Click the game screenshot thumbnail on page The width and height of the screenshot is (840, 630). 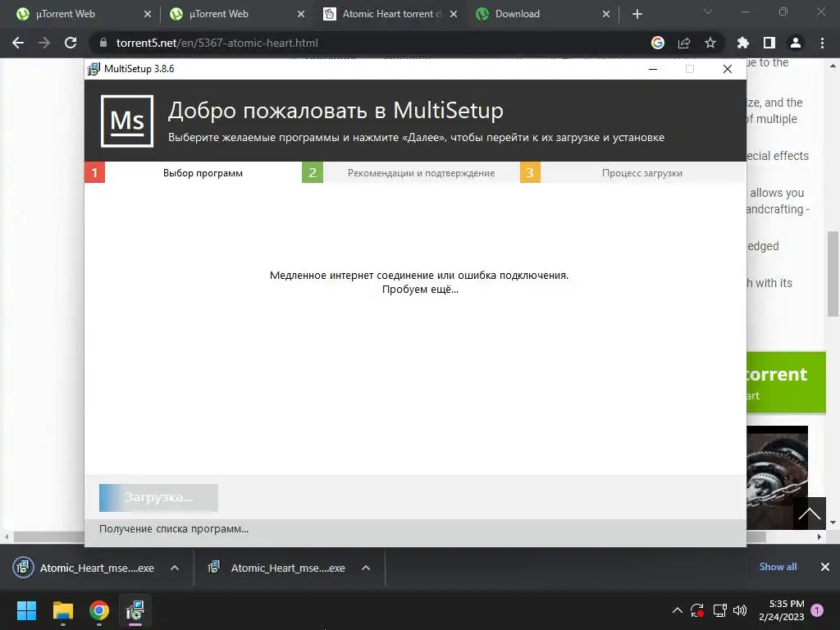(x=777, y=477)
